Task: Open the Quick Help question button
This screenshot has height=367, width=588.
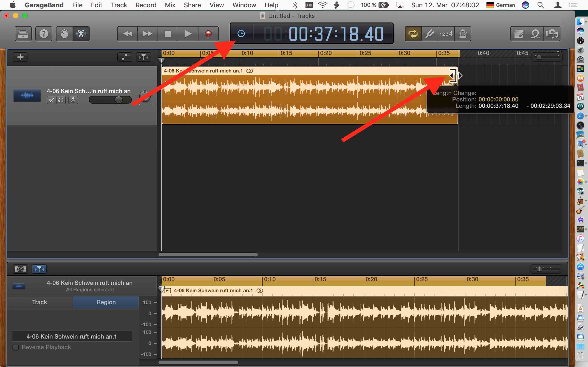Action: pyautogui.click(x=44, y=33)
